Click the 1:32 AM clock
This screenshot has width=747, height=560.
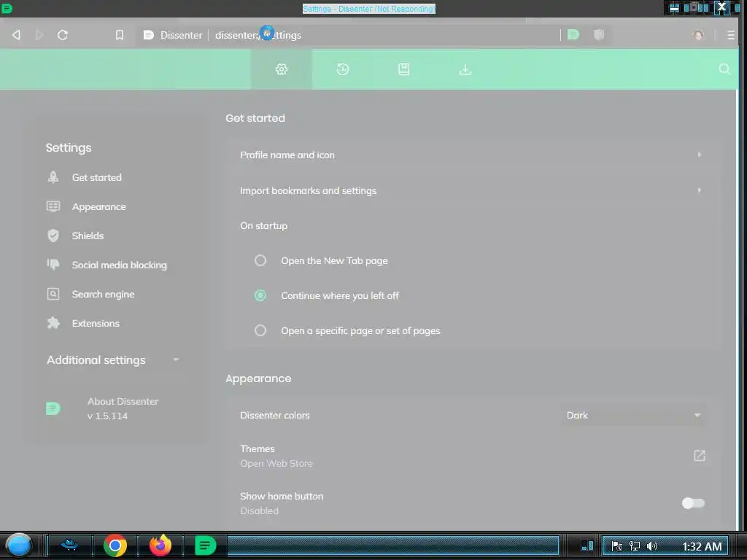pyautogui.click(x=702, y=547)
